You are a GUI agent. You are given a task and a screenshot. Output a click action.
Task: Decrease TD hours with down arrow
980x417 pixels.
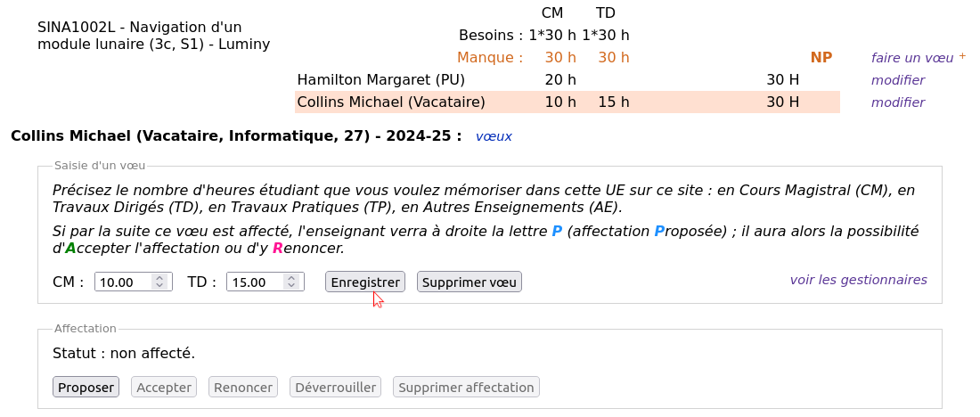coord(292,286)
